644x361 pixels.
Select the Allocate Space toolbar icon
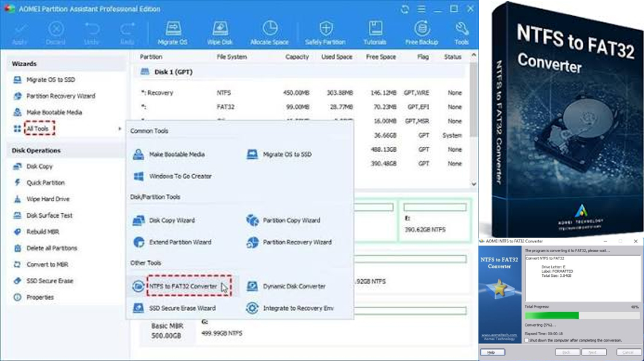(270, 33)
